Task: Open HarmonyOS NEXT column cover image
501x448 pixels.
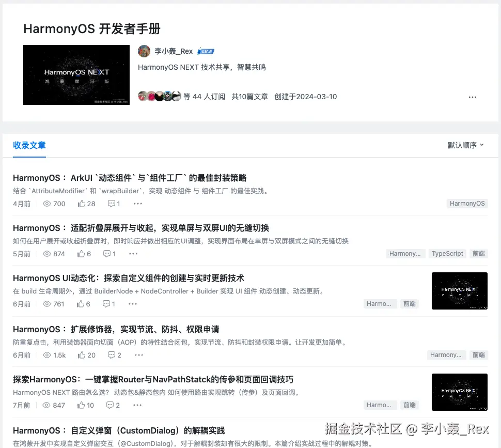Action: pyautogui.click(x=76, y=75)
